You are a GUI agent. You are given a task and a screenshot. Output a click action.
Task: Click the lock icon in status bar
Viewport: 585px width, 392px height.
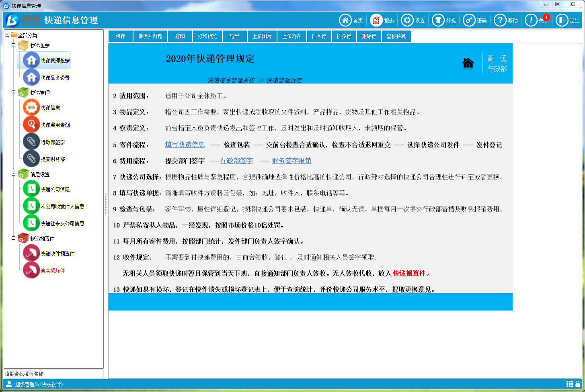tap(578, 384)
